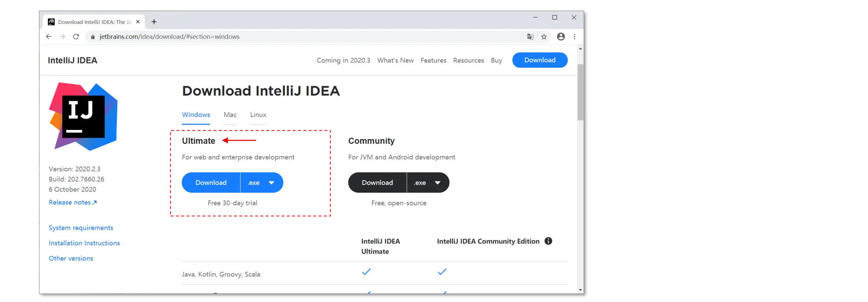
Task: Click the page vertical scrollbar thumb
Action: point(580,92)
